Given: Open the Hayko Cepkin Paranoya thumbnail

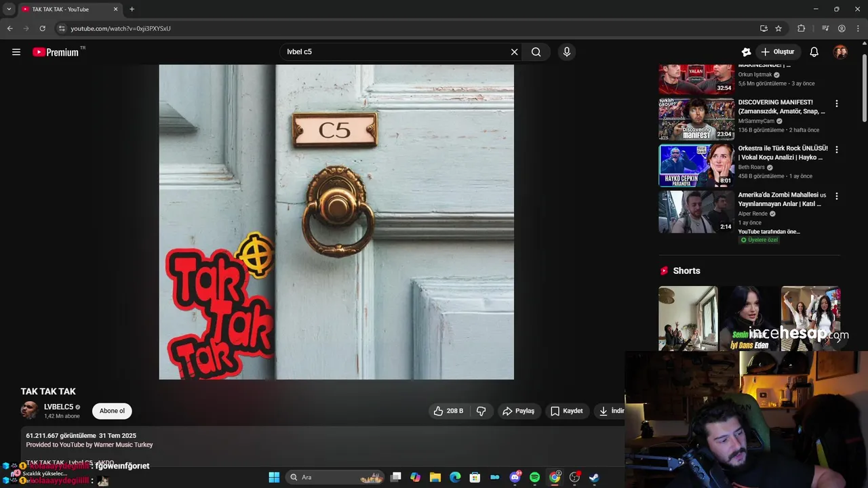Looking at the screenshot, I should click(696, 165).
